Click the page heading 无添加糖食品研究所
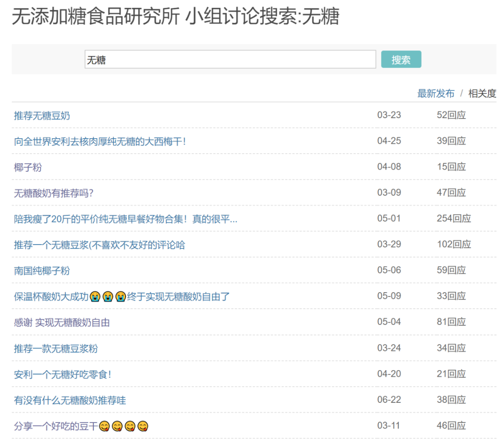 pyautogui.click(x=95, y=17)
